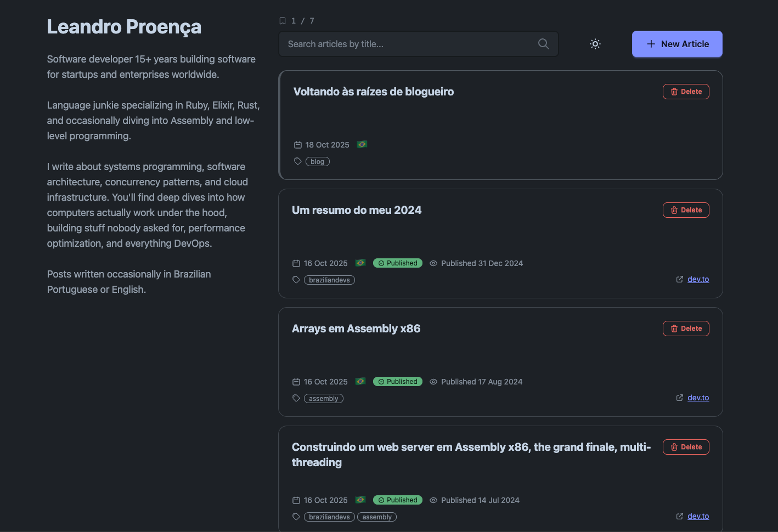Click the New Article button
778x532 pixels.
pos(677,44)
